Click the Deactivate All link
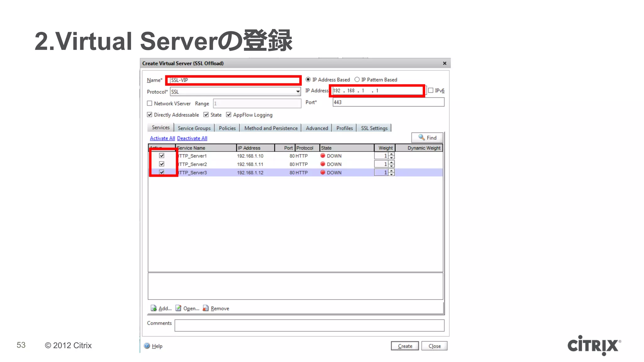This screenshot has height=362, width=644. 192,138
